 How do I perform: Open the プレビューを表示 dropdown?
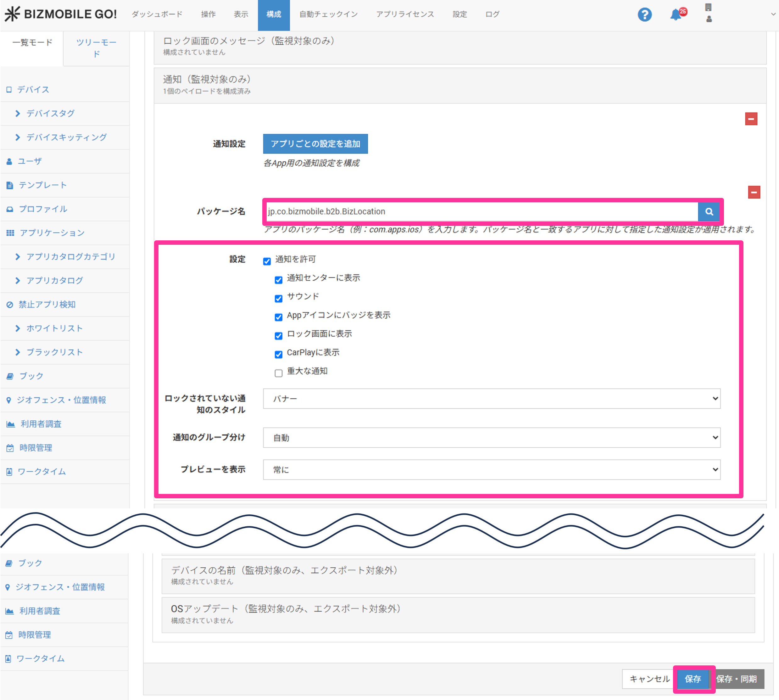click(x=491, y=470)
